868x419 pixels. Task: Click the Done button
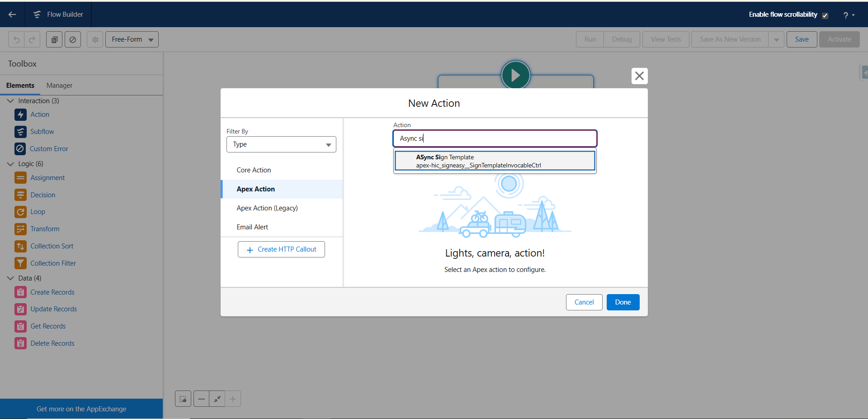623,302
